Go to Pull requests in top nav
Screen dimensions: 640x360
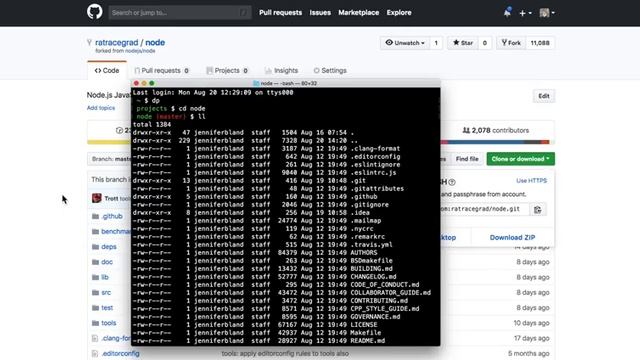pos(280,13)
